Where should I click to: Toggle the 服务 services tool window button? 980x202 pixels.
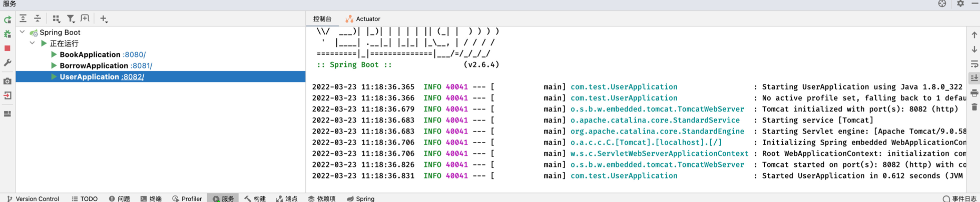tap(223, 198)
